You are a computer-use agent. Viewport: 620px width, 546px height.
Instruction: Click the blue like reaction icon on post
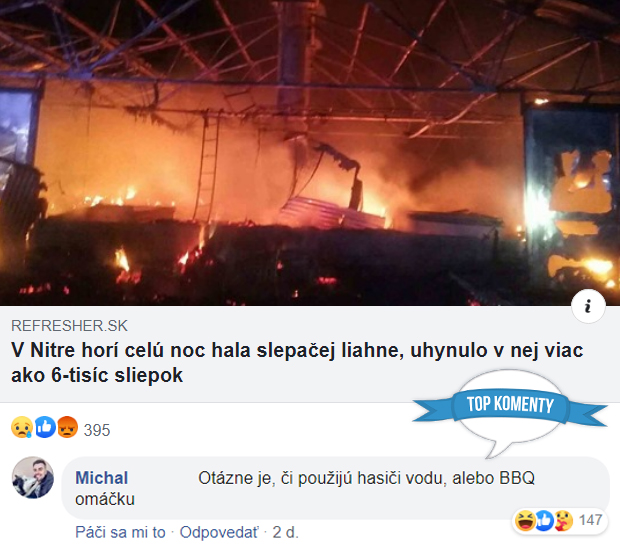(x=45, y=427)
